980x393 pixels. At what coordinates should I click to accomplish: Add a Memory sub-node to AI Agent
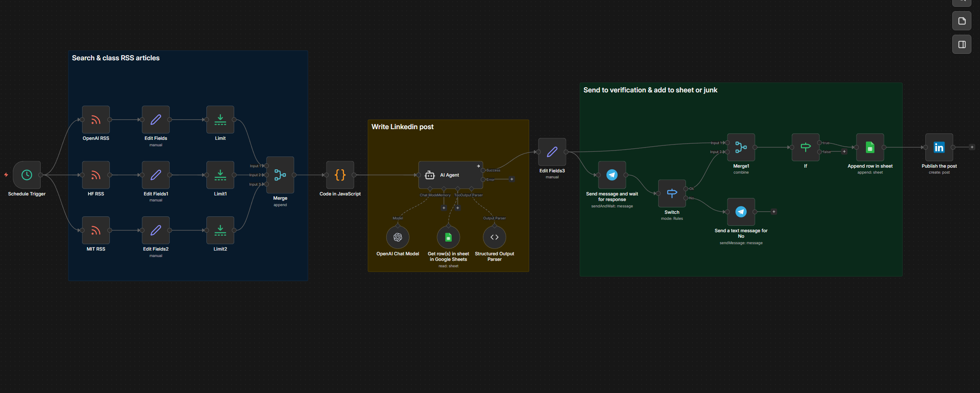point(444,208)
